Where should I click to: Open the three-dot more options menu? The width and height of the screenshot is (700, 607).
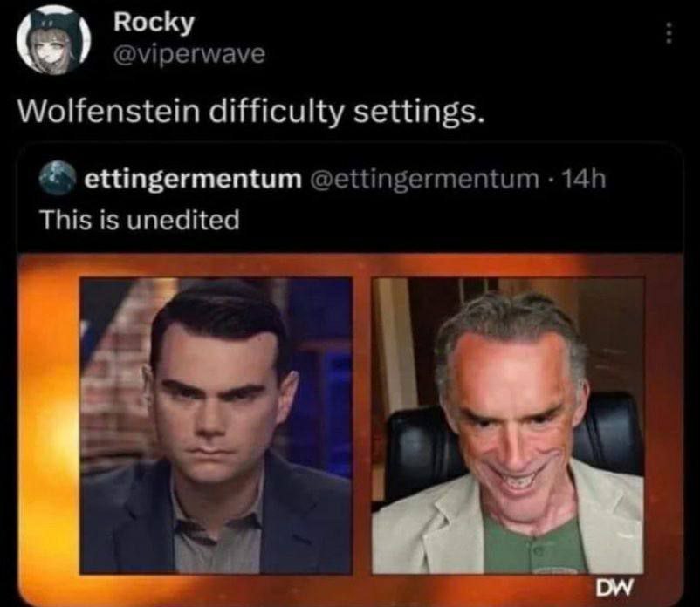(x=669, y=33)
